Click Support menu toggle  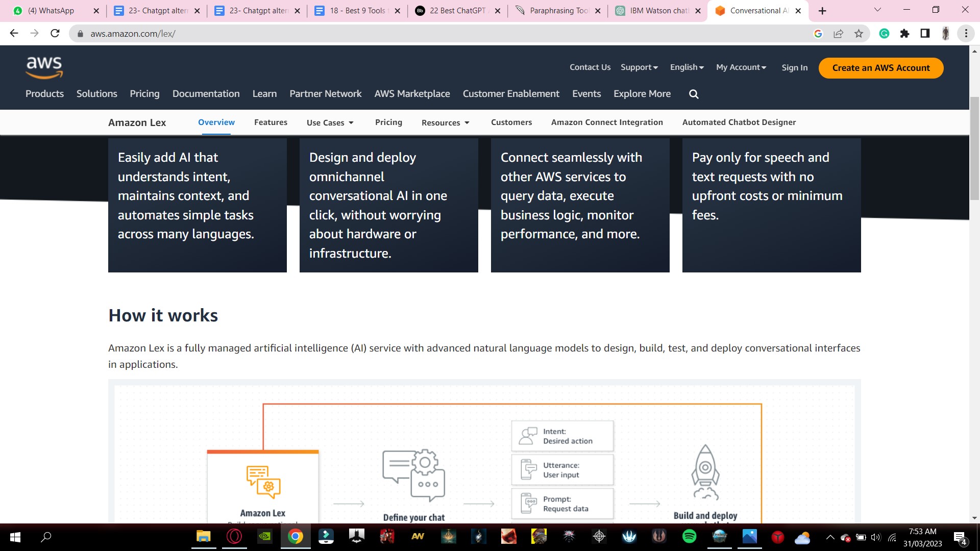point(640,67)
